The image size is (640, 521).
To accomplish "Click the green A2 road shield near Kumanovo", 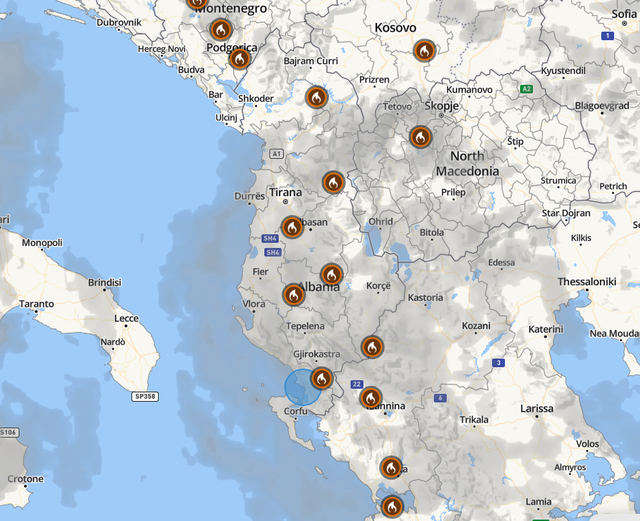I will coord(525,89).
